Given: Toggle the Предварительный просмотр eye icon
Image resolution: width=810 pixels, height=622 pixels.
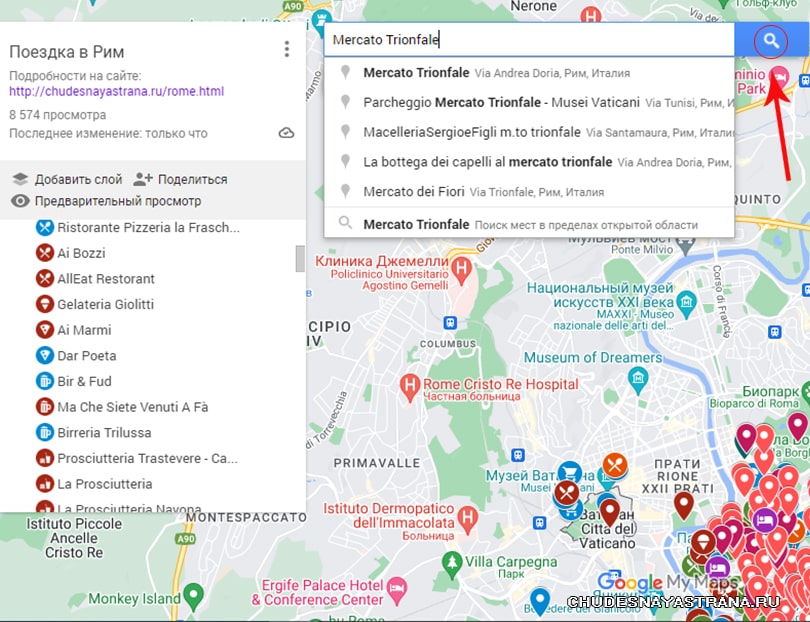Looking at the screenshot, I should point(20,201).
